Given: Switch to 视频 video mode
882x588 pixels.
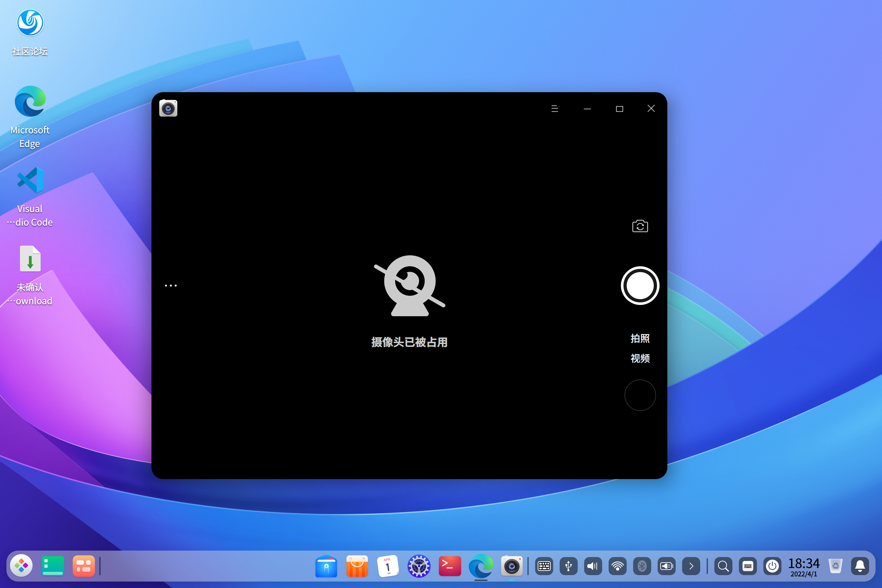Looking at the screenshot, I should pos(640,358).
